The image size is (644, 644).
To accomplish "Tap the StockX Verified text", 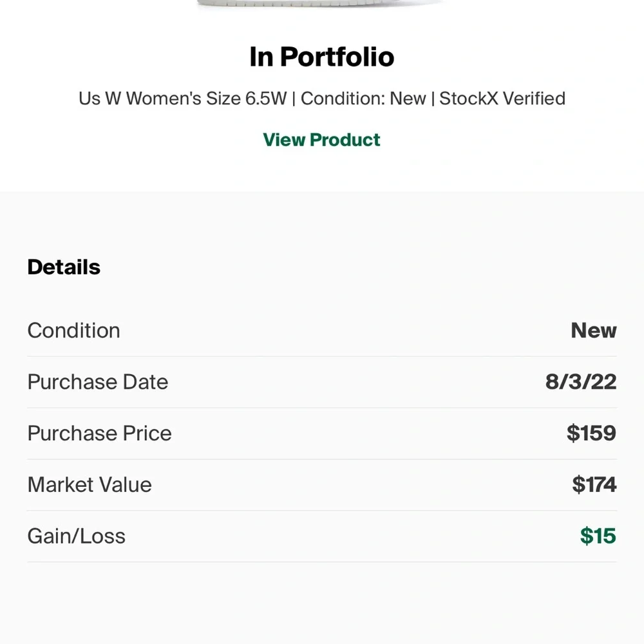I will click(x=502, y=99).
